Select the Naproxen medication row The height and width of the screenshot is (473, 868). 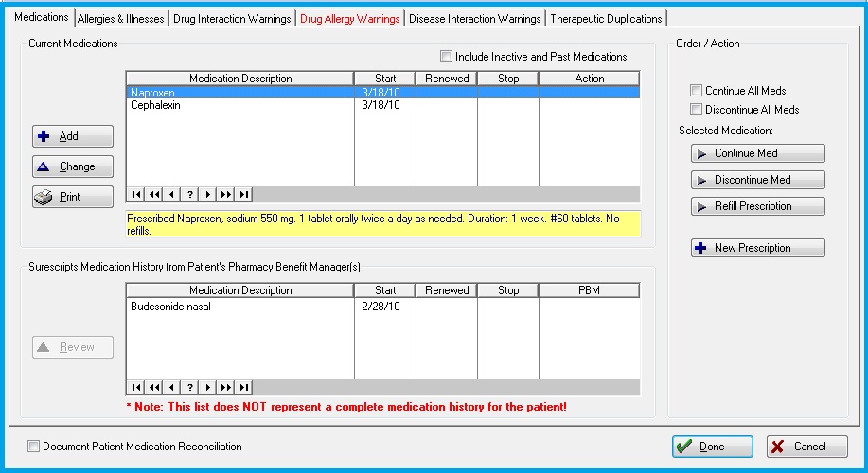pyautogui.click(x=383, y=93)
